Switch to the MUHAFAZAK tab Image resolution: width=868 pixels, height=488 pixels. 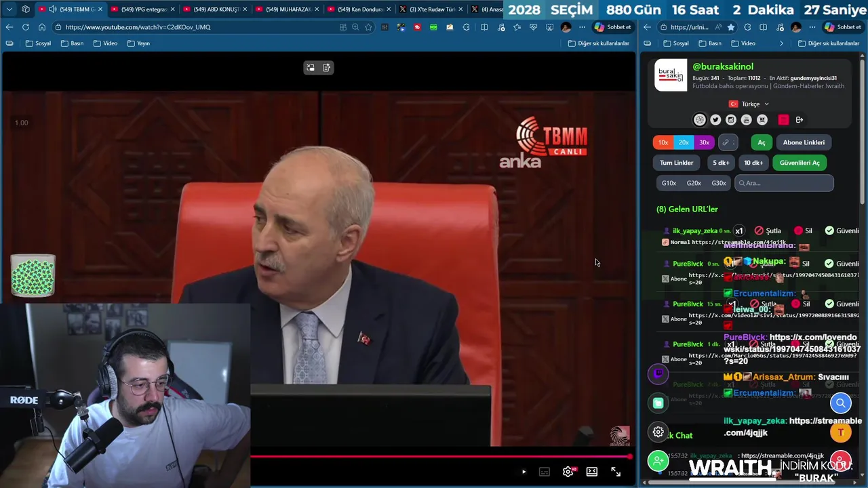tap(285, 9)
